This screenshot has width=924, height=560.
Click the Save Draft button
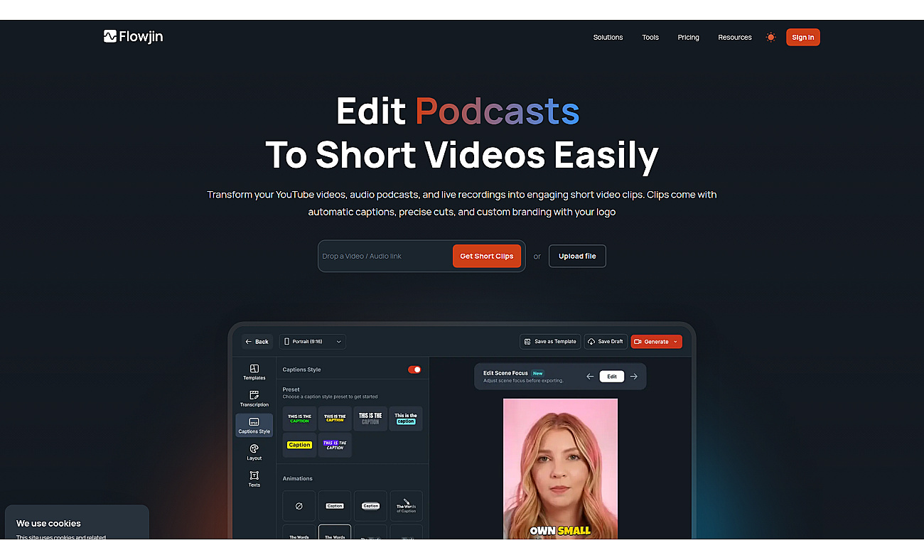tap(606, 342)
